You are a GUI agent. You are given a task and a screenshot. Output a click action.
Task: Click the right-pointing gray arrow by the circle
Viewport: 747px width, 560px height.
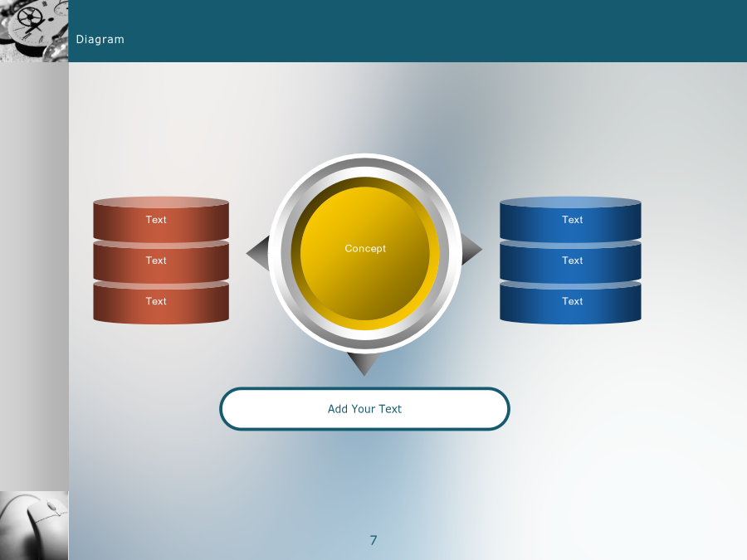(x=471, y=249)
